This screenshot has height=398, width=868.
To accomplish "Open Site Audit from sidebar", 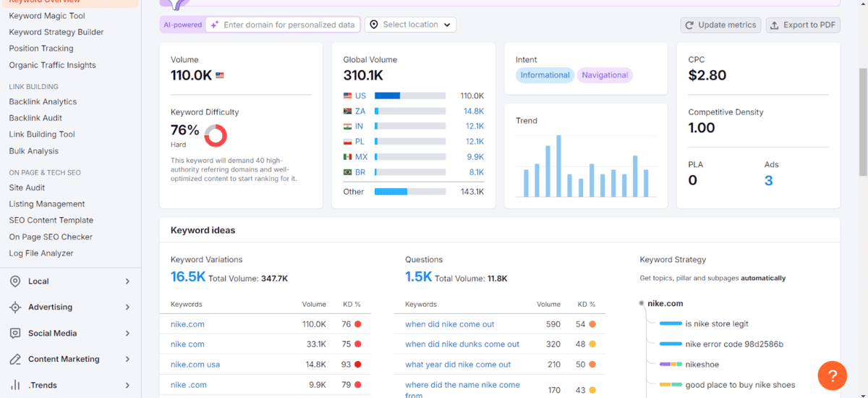I will [x=27, y=187].
